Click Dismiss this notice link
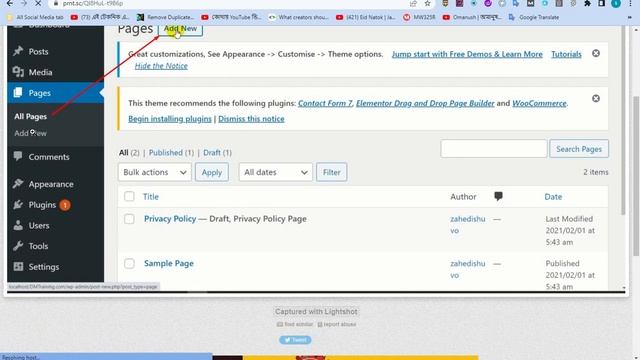This screenshot has height=360, width=640. [251, 119]
